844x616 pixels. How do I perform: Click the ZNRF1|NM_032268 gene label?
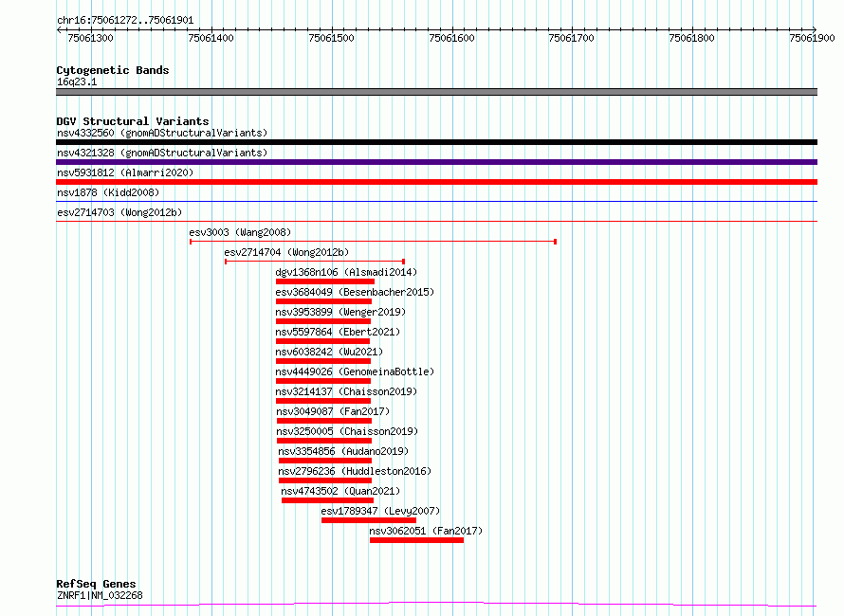pyautogui.click(x=100, y=595)
